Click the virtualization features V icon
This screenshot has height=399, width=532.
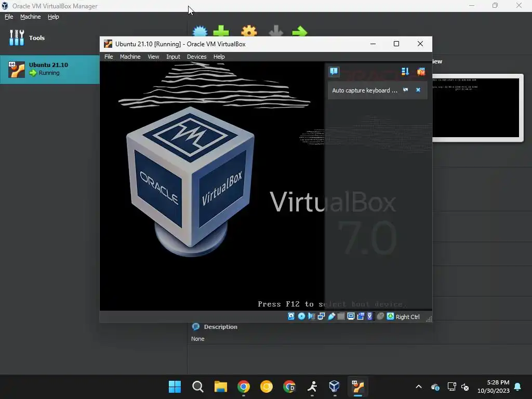(370, 316)
